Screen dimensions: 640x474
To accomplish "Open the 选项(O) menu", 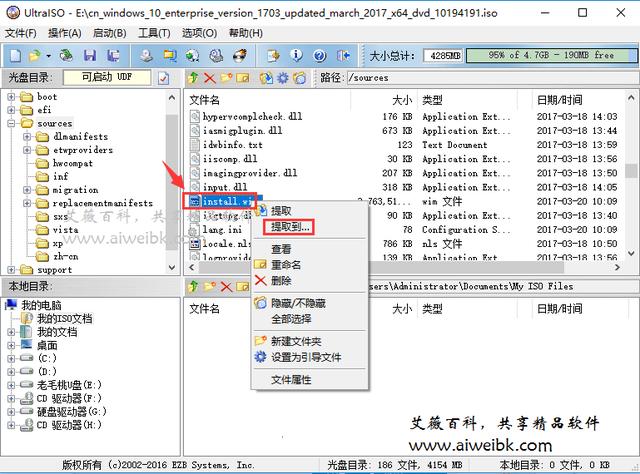I will pos(199,33).
